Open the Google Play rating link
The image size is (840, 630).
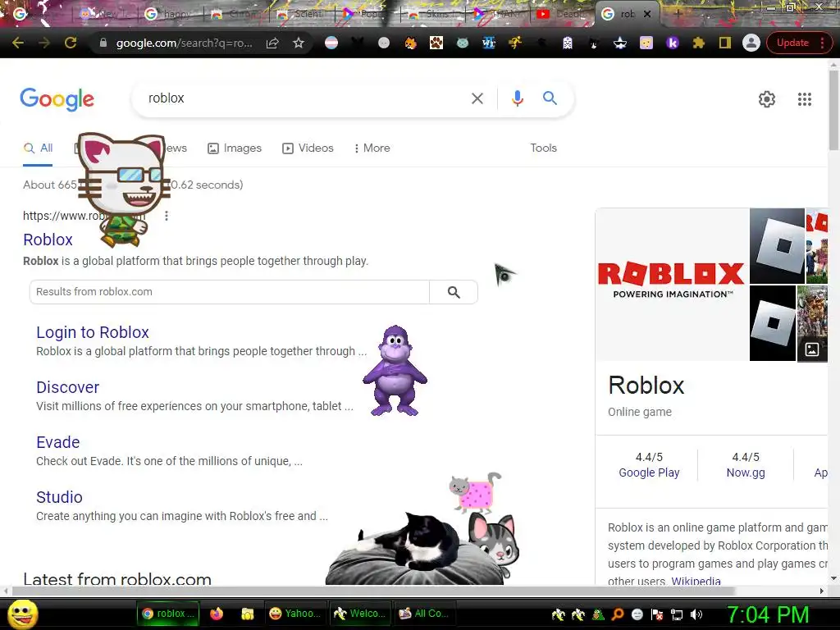pos(649,472)
